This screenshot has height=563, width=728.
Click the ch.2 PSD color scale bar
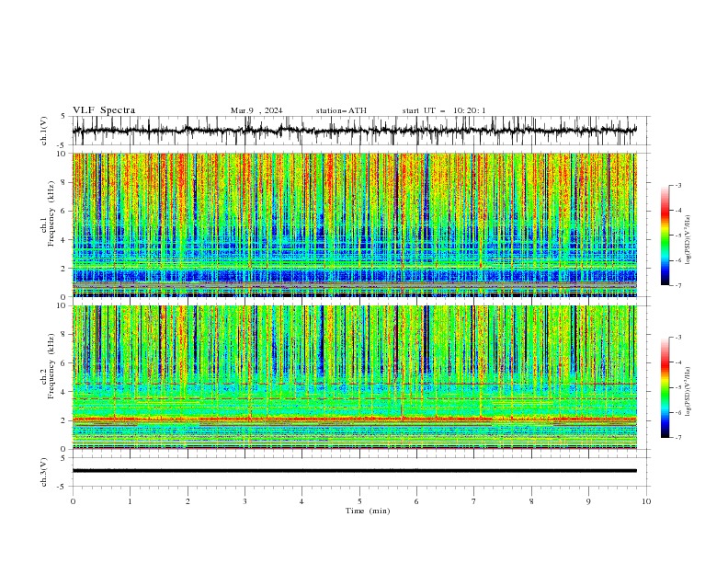[x=665, y=387]
